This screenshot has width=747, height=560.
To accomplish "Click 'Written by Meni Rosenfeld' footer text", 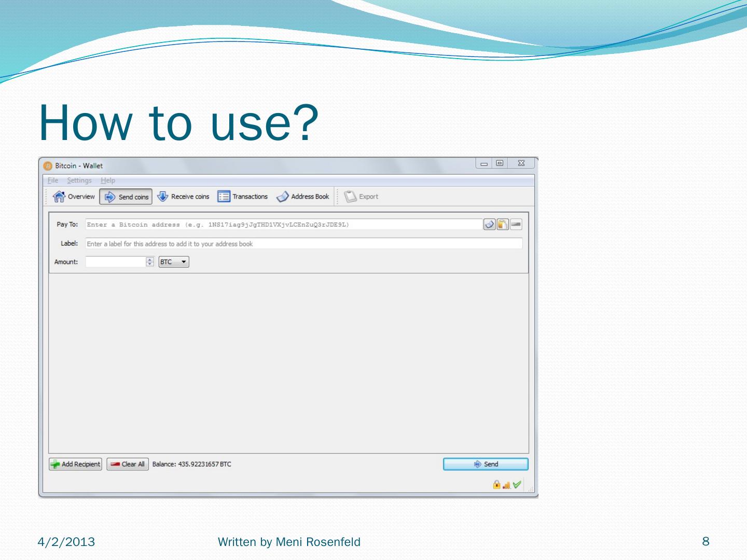I will (289, 542).
